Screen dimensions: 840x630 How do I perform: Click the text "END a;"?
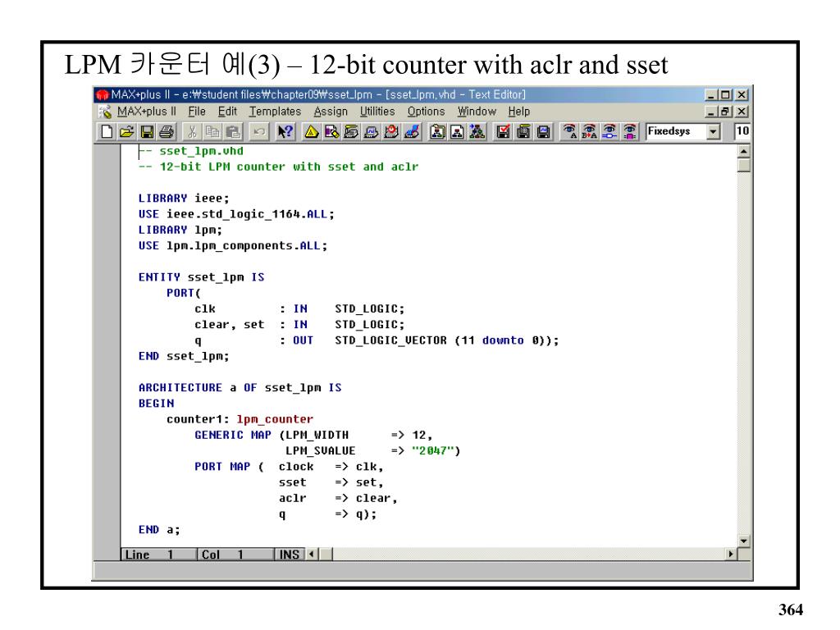(x=159, y=530)
